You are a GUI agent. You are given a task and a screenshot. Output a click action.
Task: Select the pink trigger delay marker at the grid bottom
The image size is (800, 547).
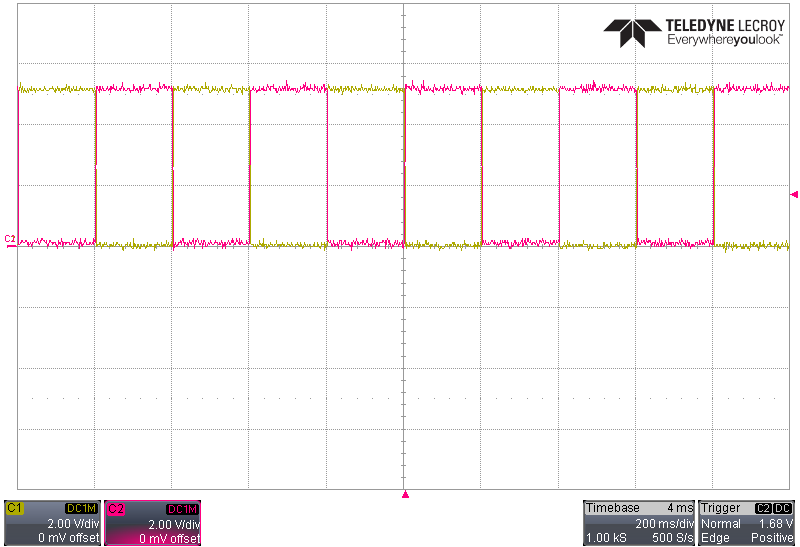[405, 494]
